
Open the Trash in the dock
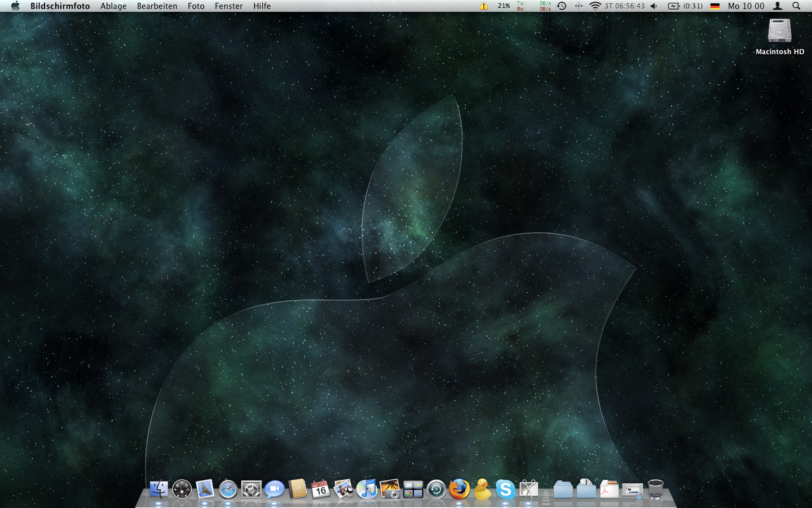[x=655, y=489]
